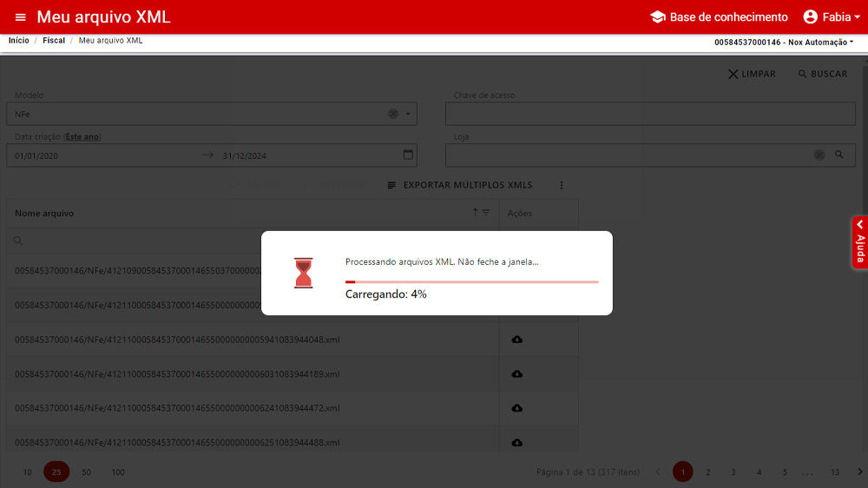Expand the Modelo dropdown arrow

408,114
